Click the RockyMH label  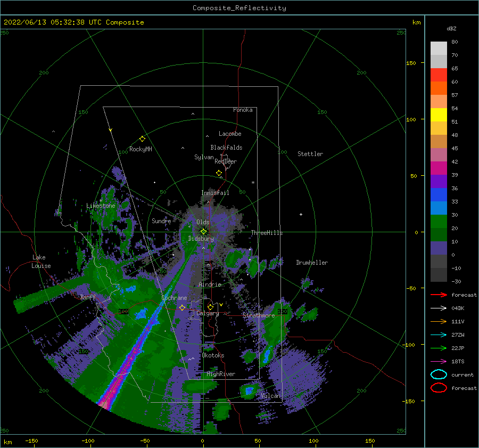coord(141,149)
